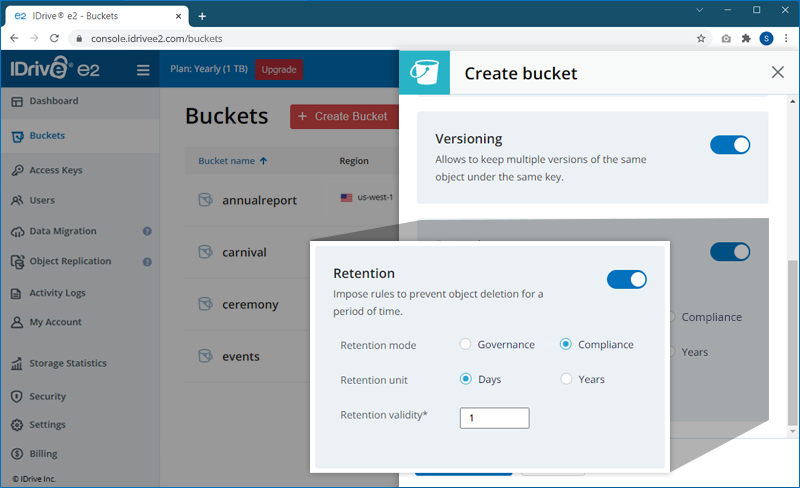
Task: Click the IDrive e2 logo
Action: coord(55,68)
